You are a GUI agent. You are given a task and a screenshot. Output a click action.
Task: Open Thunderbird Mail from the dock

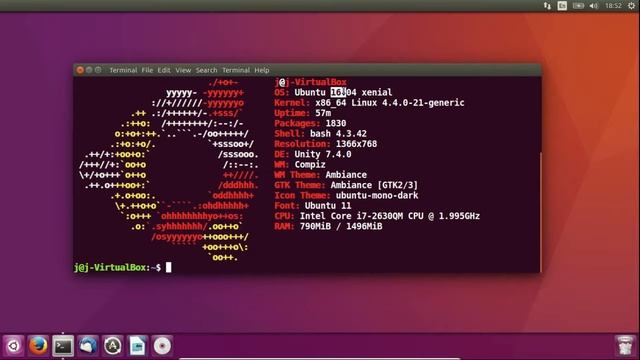(88, 346)
